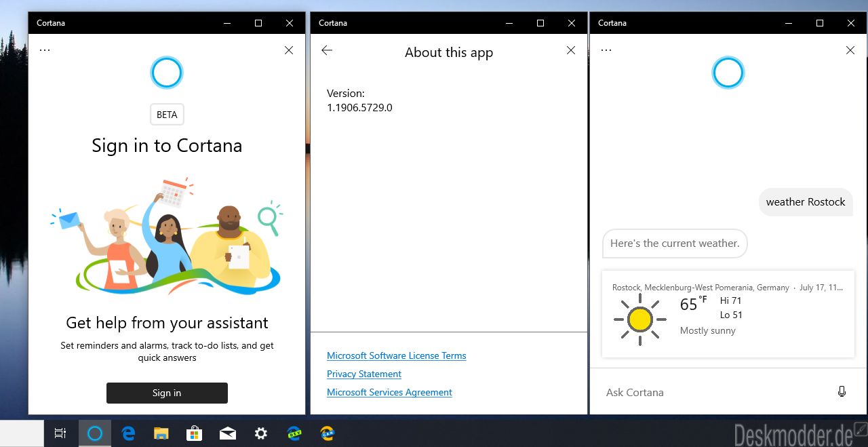868x447 pixels.
Task: Click the 'Sign in to Cortana' heading
Action: (x=167, y=146)
